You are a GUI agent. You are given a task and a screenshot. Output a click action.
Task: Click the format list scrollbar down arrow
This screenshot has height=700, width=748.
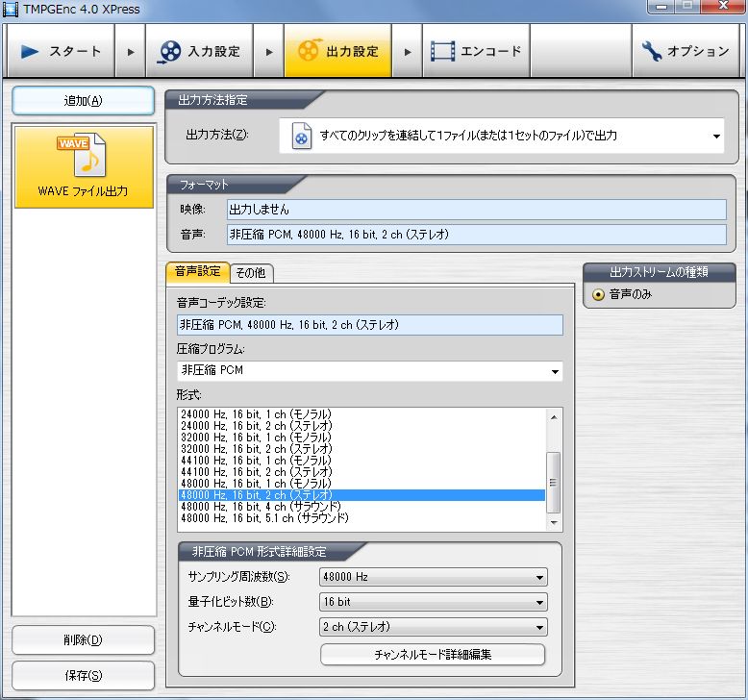(554, 522)
